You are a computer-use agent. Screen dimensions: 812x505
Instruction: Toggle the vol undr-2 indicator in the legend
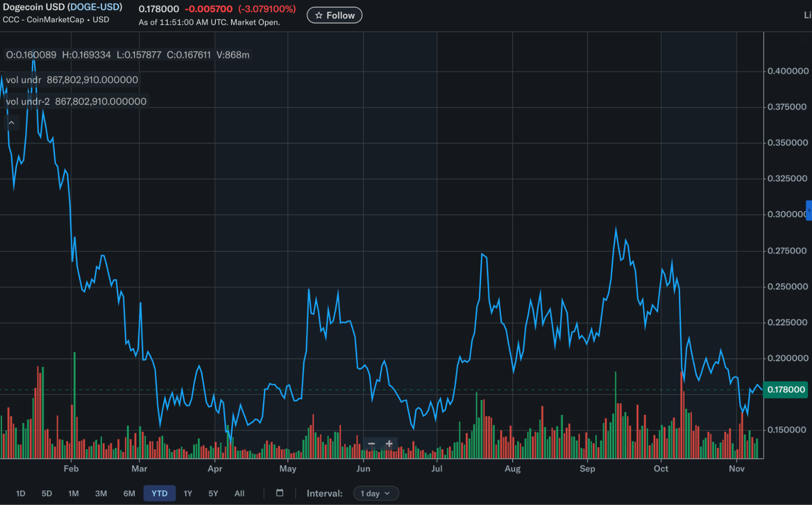click(x=28, y=101)
